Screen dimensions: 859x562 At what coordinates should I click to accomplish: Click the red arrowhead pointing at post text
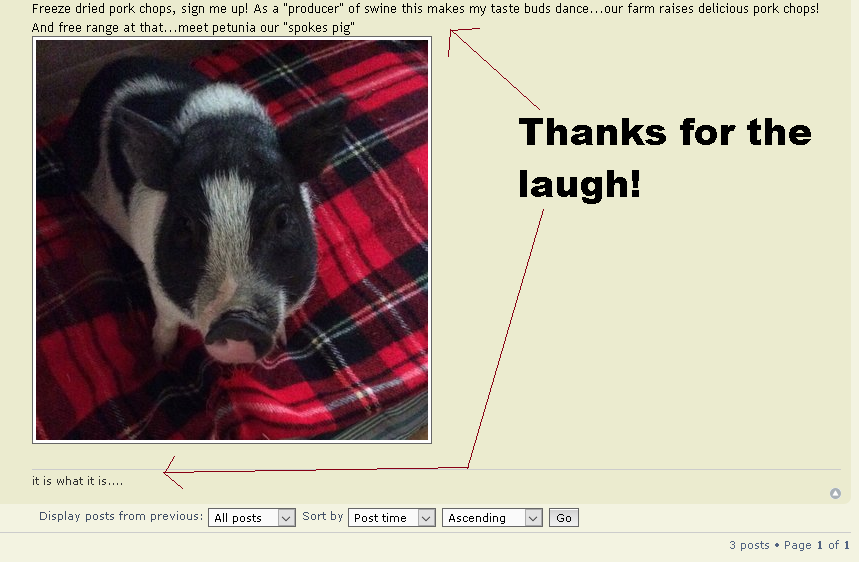453,35
